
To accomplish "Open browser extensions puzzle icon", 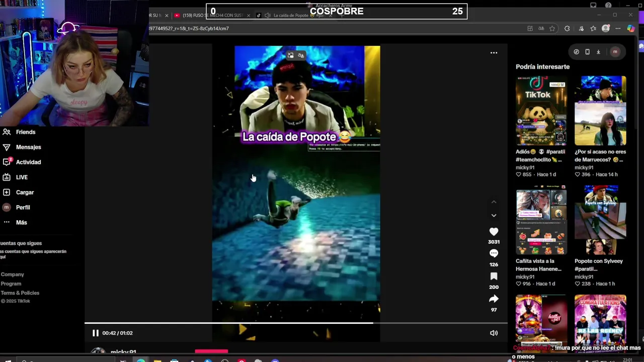I will pos(567,29).
